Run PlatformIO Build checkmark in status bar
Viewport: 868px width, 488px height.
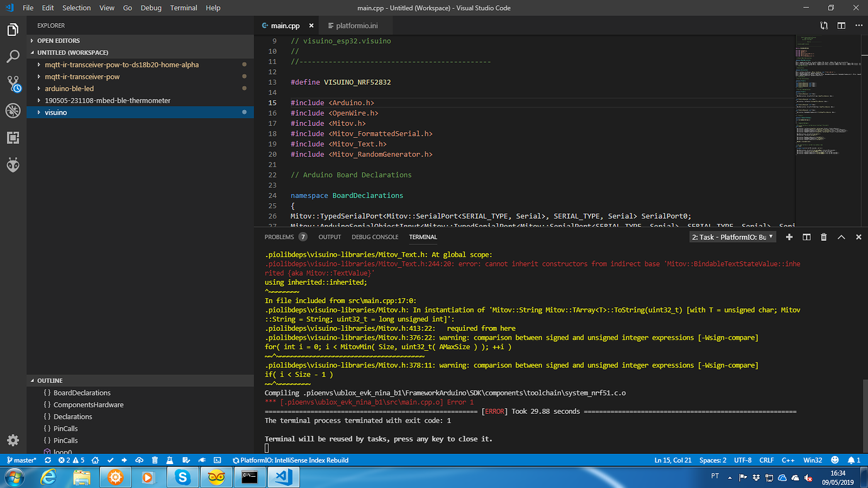[x=111, y=460]
